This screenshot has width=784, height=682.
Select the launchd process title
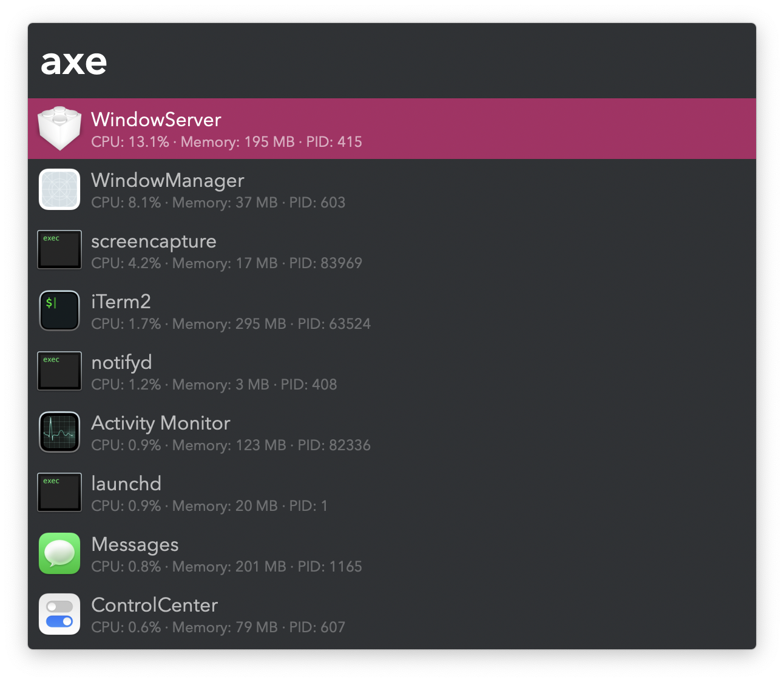point(126,484)
